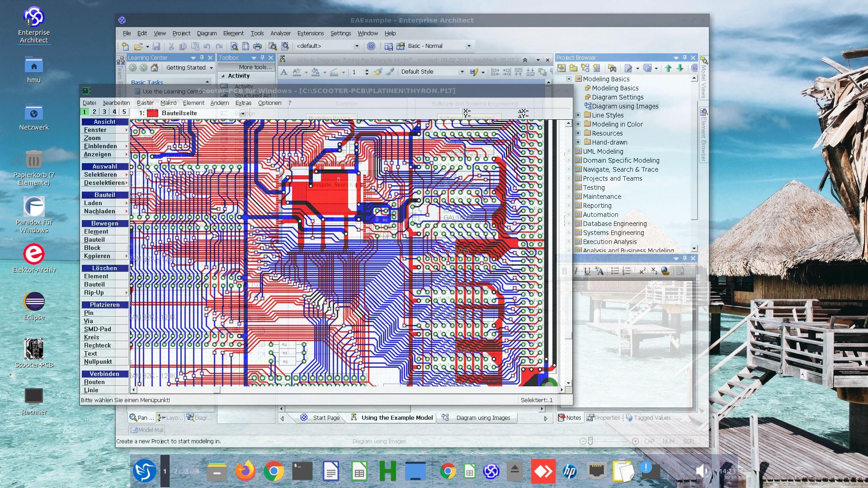Viewport: 868px width, 488px height.
Task: Pin the Learning Center panel
Action: [x=202, y=58]
